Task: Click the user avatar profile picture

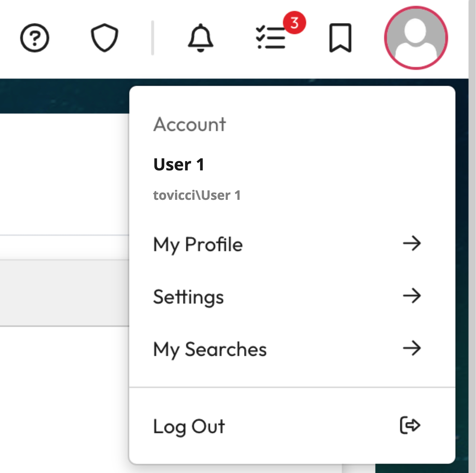Action: (416, 38)
